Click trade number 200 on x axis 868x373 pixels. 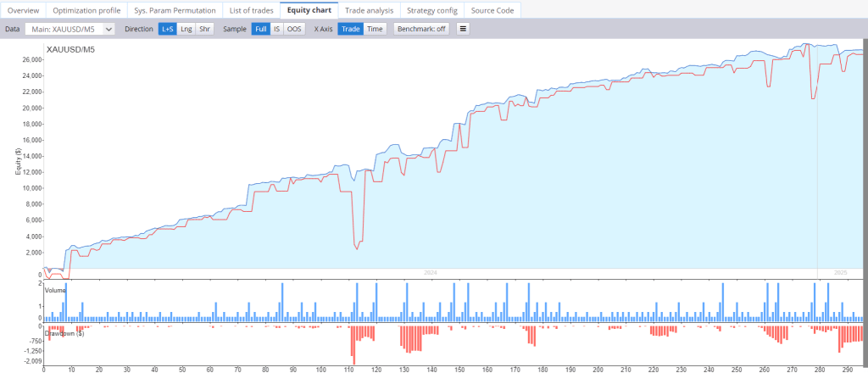pyautogui.click(x=598, y=369)
